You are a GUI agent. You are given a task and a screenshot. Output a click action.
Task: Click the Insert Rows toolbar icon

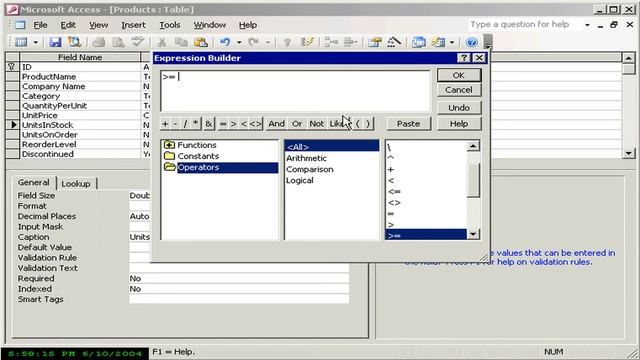point(331,42)
